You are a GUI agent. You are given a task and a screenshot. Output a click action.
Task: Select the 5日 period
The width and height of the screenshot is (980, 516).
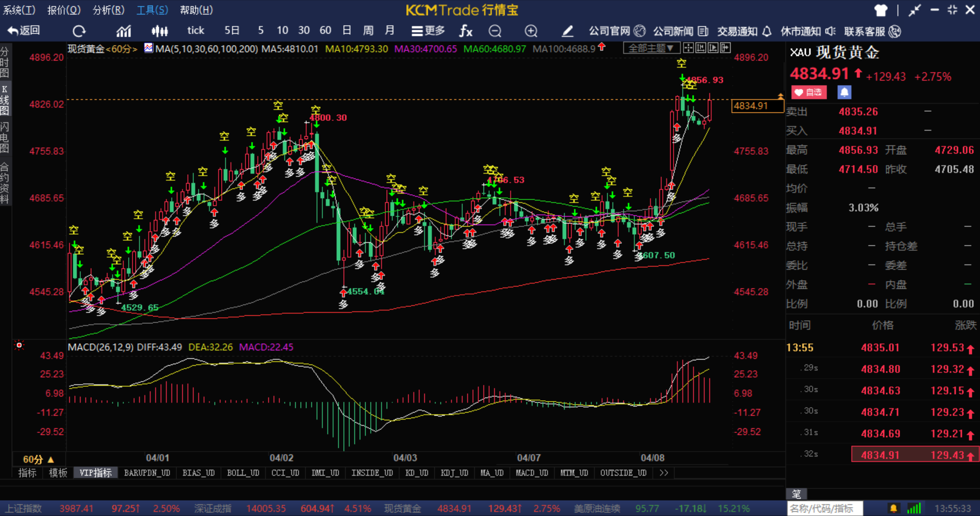232,31
